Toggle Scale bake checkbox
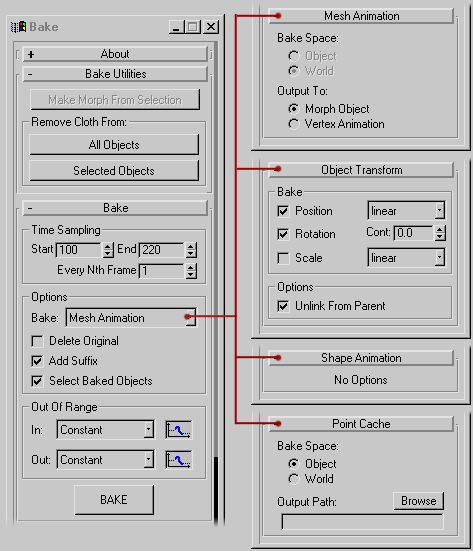This screenshot has height=551, width=473. pyautogui.click(x=283, y=258)
